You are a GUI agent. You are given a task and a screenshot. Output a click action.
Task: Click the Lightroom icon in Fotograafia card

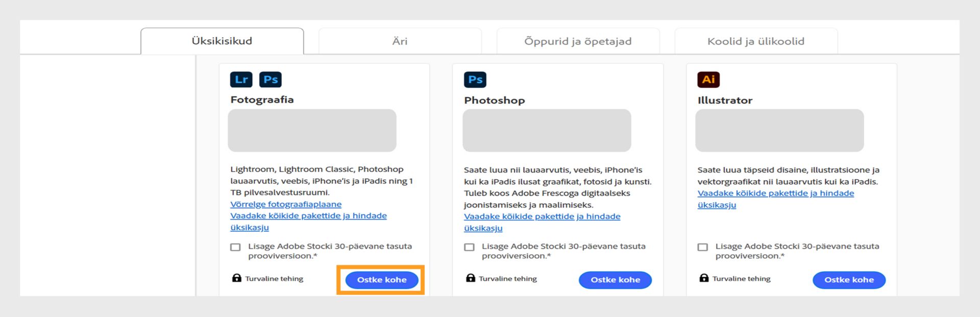pyautogui.click(x=241, y=80)
